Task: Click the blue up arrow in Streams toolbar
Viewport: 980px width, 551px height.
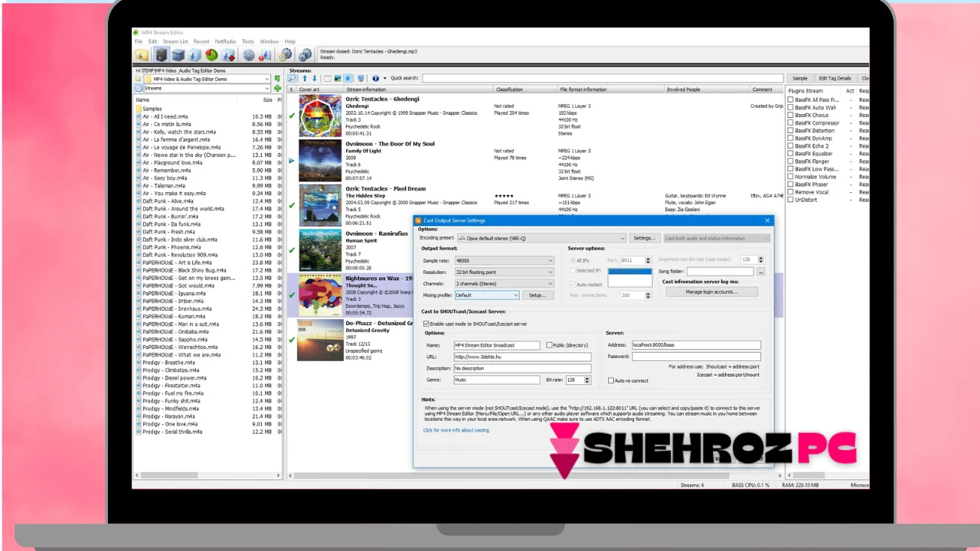Action: click(x=304, y=78)
